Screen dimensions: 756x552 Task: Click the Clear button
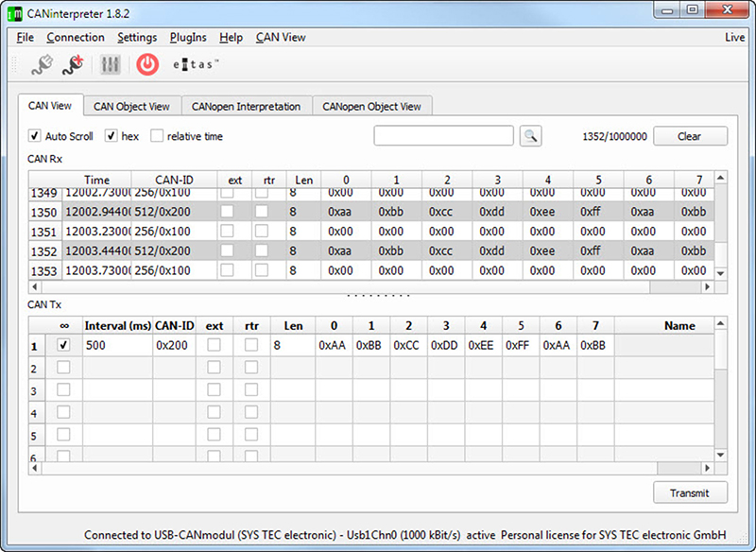point(690,136)
